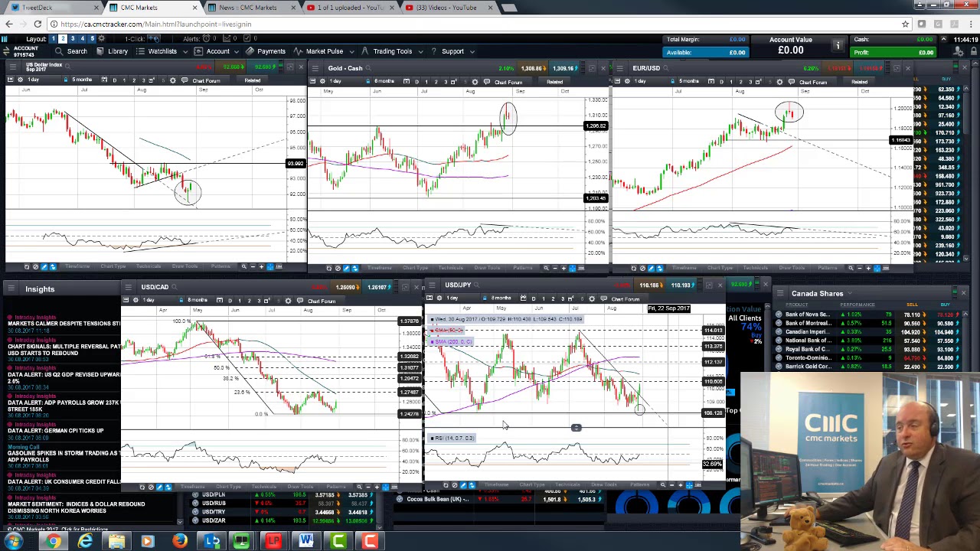Open Insights panel hamburger menu
Viewport: 980px width, 551px height.
11,289
